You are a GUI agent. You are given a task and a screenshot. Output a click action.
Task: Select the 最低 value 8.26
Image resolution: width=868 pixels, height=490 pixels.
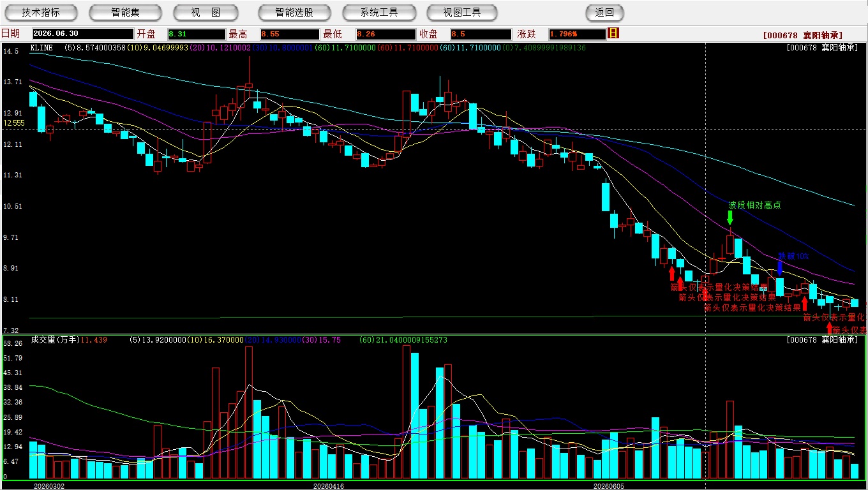point(385,34)
